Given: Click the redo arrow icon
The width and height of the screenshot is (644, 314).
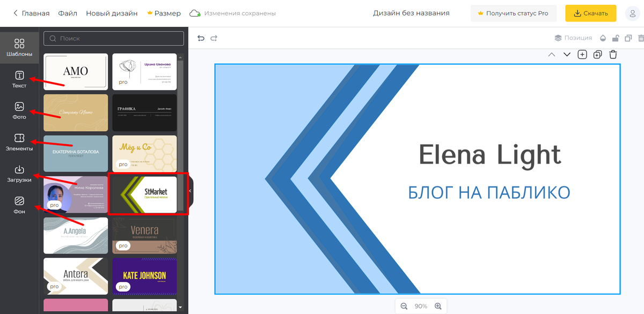Looking at the screenshot, I should [x=214, y=38].
